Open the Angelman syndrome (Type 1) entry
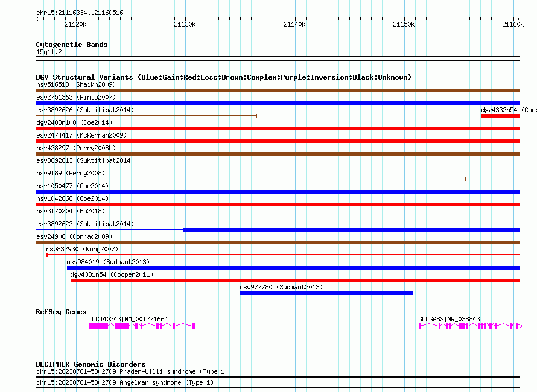 pos(125,382)
